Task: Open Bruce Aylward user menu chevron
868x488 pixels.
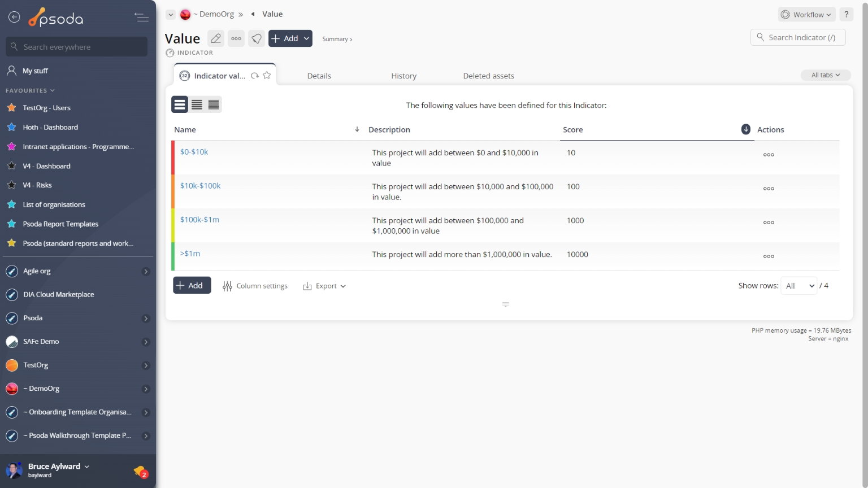Action: click(x=86, y=467)
